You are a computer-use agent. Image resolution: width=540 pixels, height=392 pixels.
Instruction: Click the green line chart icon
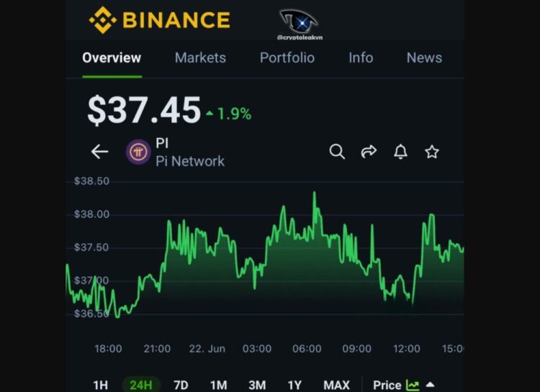click(413, 385)
